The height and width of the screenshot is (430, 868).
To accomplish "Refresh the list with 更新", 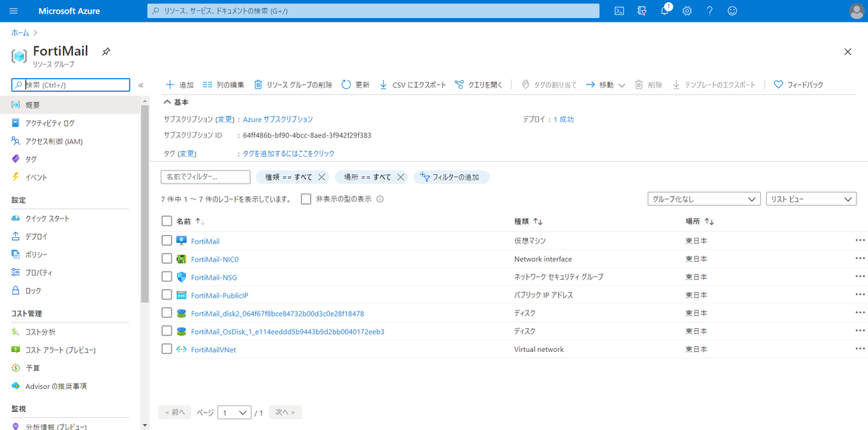I will tap(355, 85).
